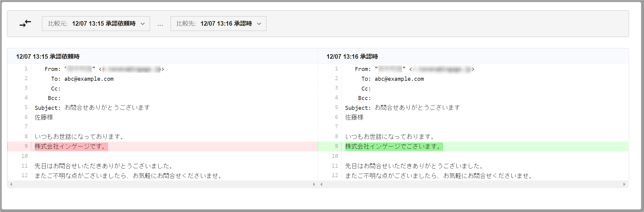Click line number 9 in left pane
Screen dimensions: 644x212
coord(26,146)
